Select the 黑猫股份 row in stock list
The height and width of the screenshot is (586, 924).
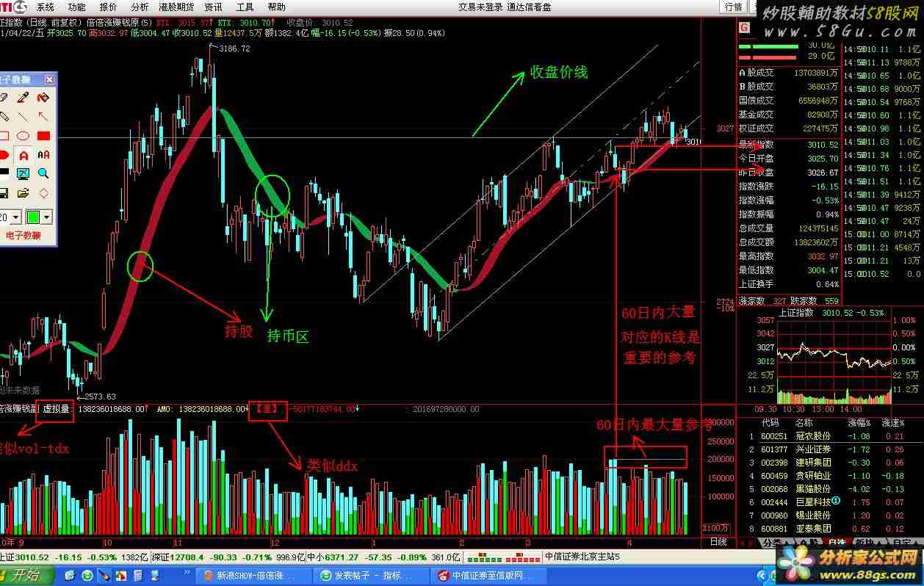coord(830,489)
